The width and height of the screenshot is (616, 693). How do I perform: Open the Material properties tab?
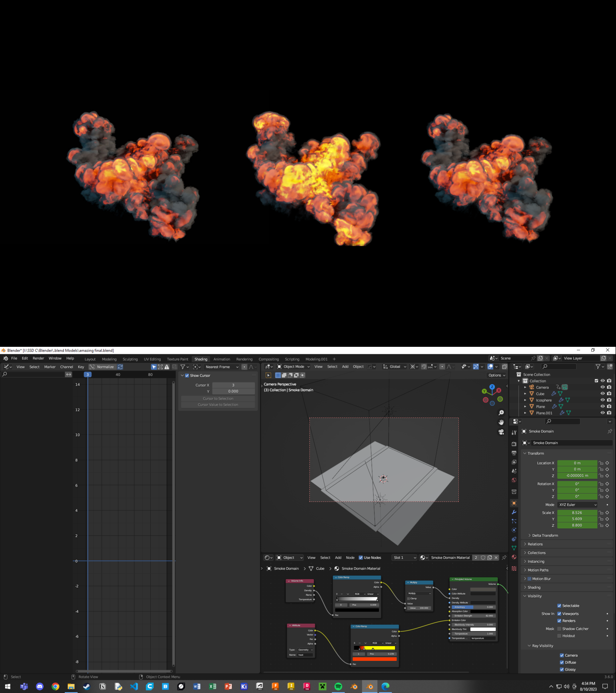pos(514,557)
